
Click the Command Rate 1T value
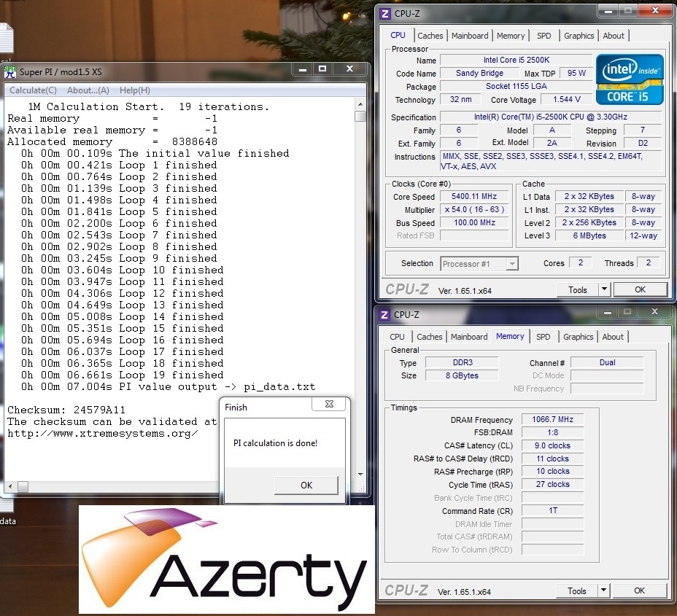click(x=552, y=511)
